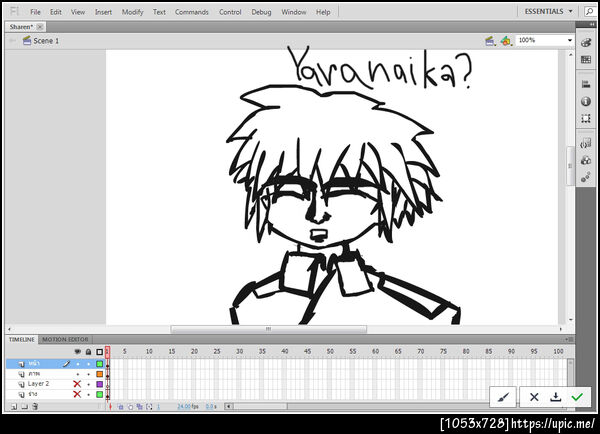The width and height of the screenshot is (600, 434).
Task: Open the Transform panel icon
Action: pos(586,119)
